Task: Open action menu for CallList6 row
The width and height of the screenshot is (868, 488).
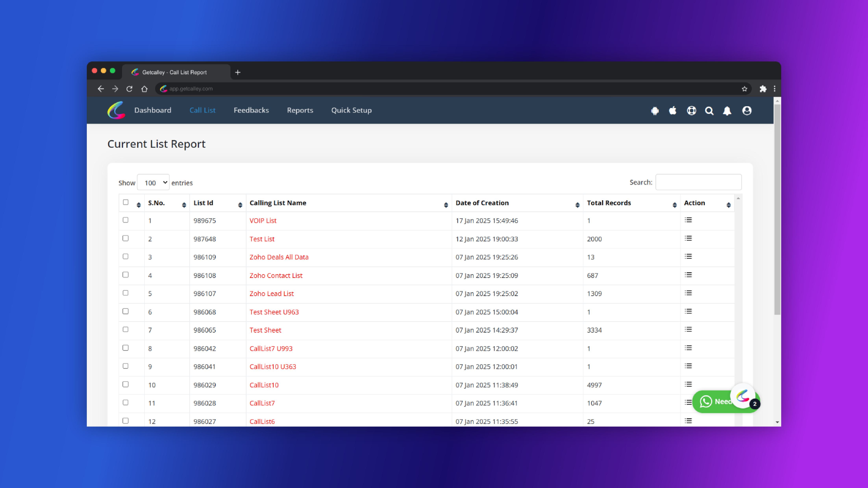Action: 688,421
